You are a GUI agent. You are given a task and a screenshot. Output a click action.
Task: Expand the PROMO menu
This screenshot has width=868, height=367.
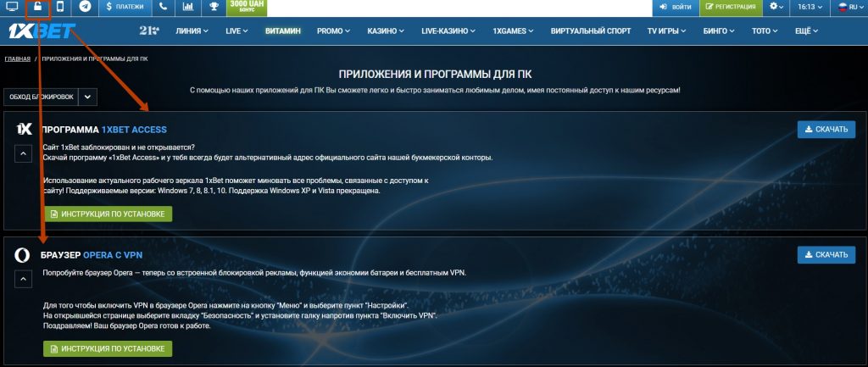(333, 31)
